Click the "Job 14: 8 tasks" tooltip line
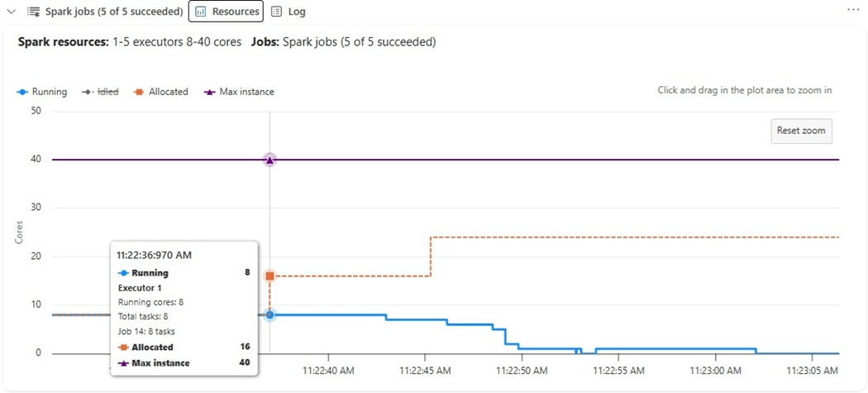This screenshot has height=393, width=868. point(154,332)
